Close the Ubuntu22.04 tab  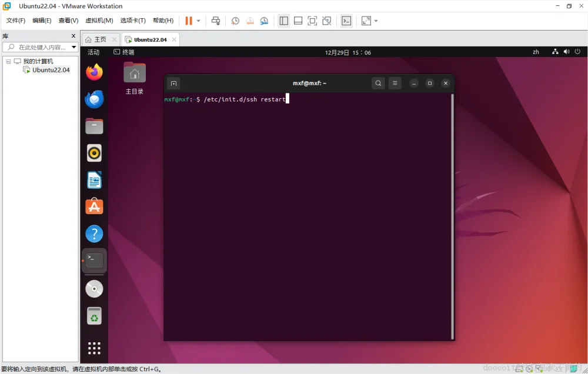click(174, 39)
